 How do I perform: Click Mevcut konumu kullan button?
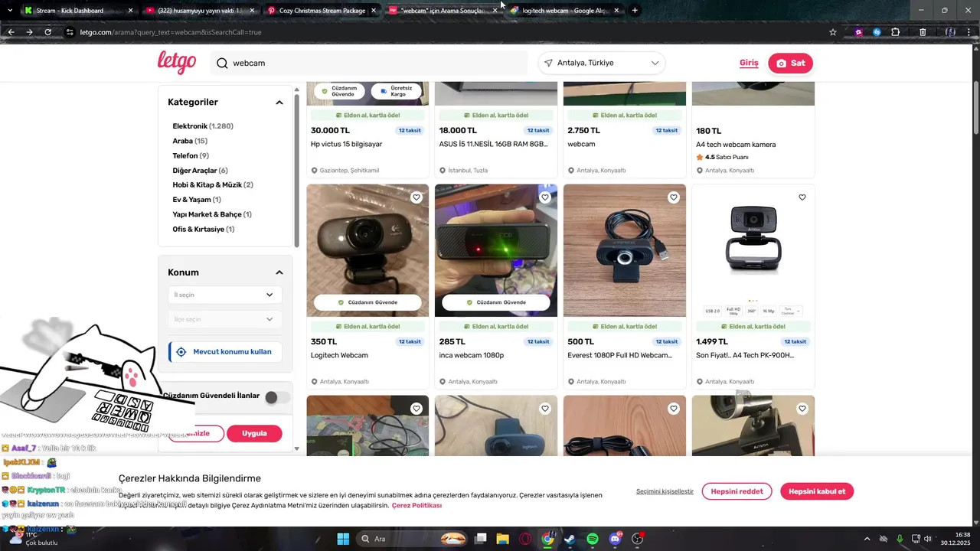224,352
